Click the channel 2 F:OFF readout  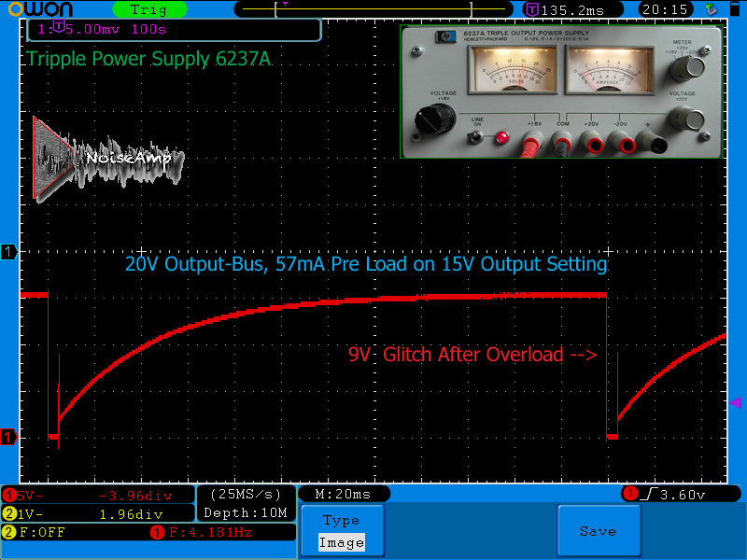pyautogui.click(x=42, y=532)
